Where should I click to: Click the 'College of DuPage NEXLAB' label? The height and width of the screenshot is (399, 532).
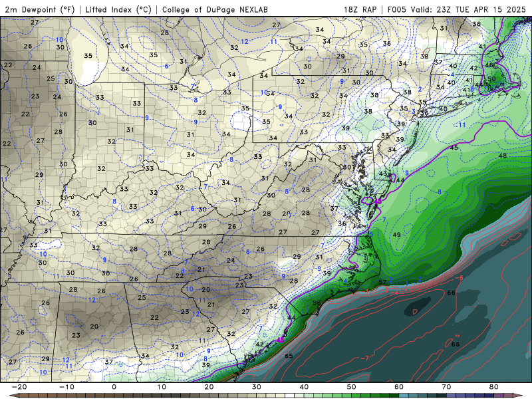(x=215, y=9)
